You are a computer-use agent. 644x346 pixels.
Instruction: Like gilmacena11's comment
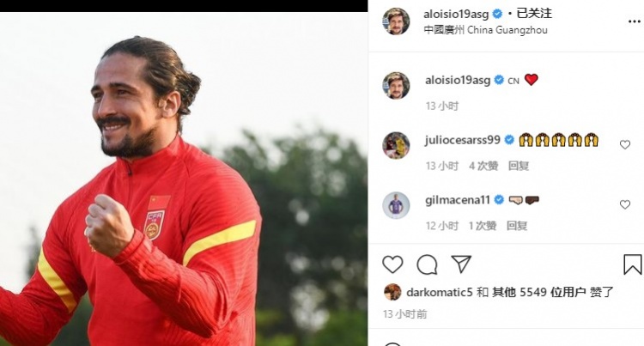pyautogui.click(x=625, y=204)
